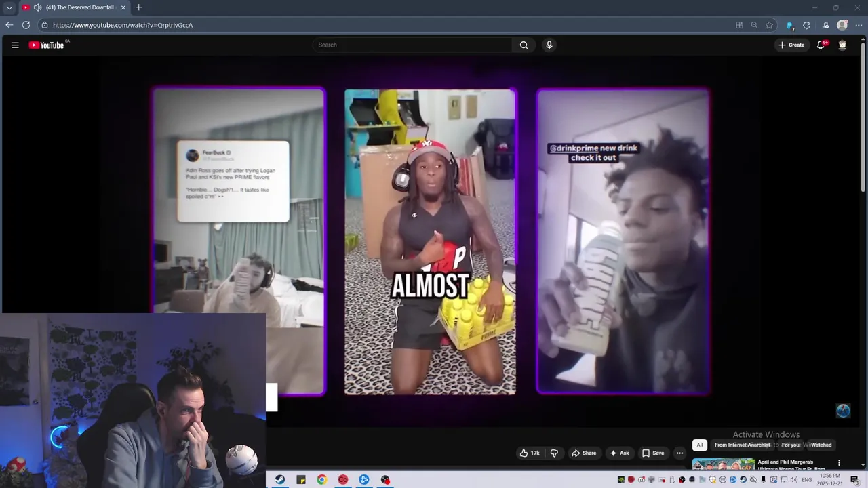Image resolution: width=868 pixels, height=488 pixels.
Task: Open Steam from the taskbar
Action: [x=279, y=479]
